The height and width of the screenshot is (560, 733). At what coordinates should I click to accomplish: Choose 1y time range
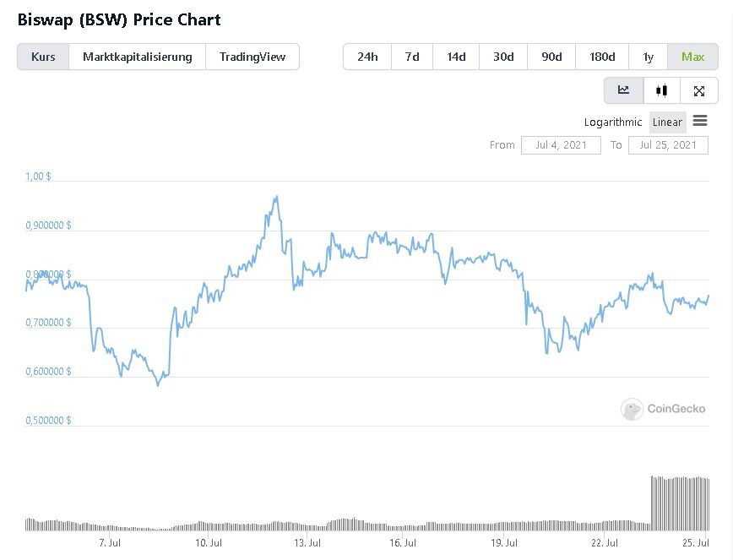click(x=649, y=57)
